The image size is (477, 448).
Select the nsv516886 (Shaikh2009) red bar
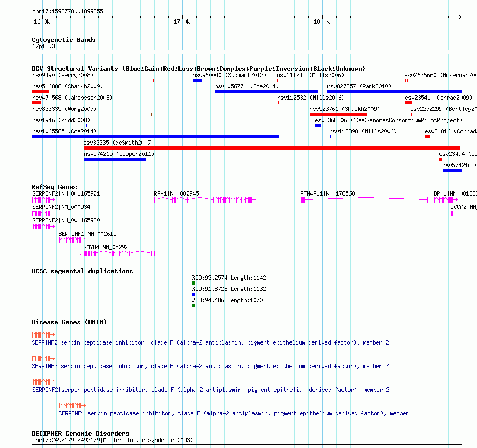click(40, 92)
